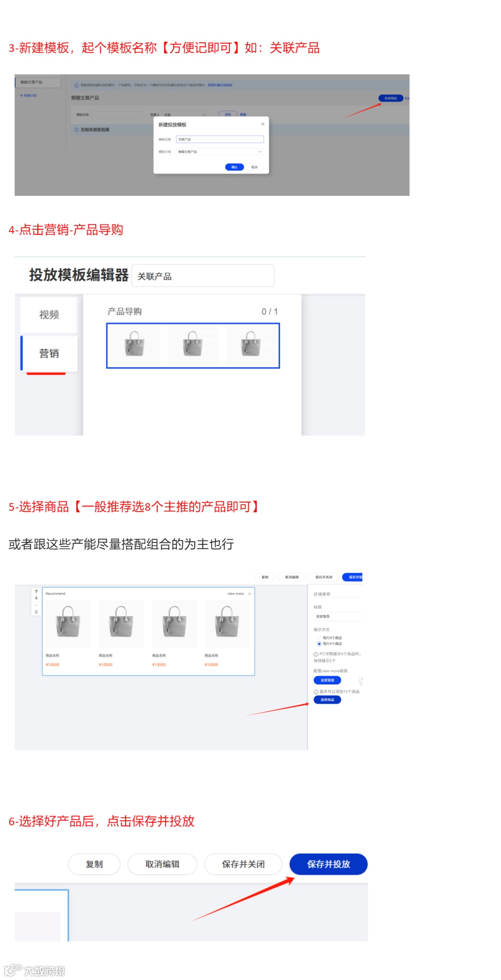Image resolution: width=501 pixels, height=980 pixels.
Task: Click the 重置 link beside 搜索
Action: (x=243, y=115)
